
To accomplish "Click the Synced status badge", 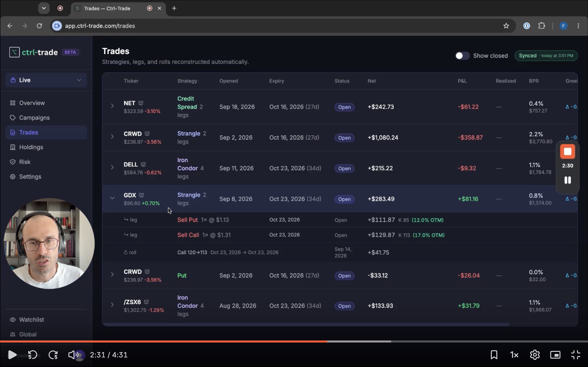I will (x=546, y=56).
